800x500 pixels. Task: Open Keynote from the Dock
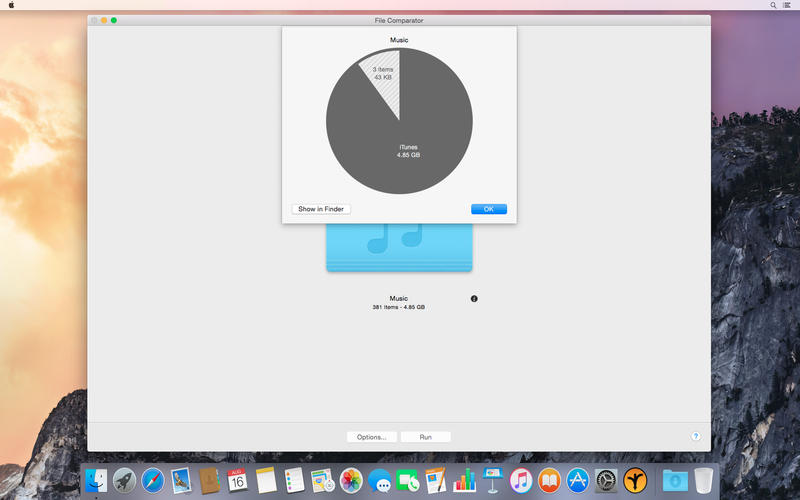[492, 480]
